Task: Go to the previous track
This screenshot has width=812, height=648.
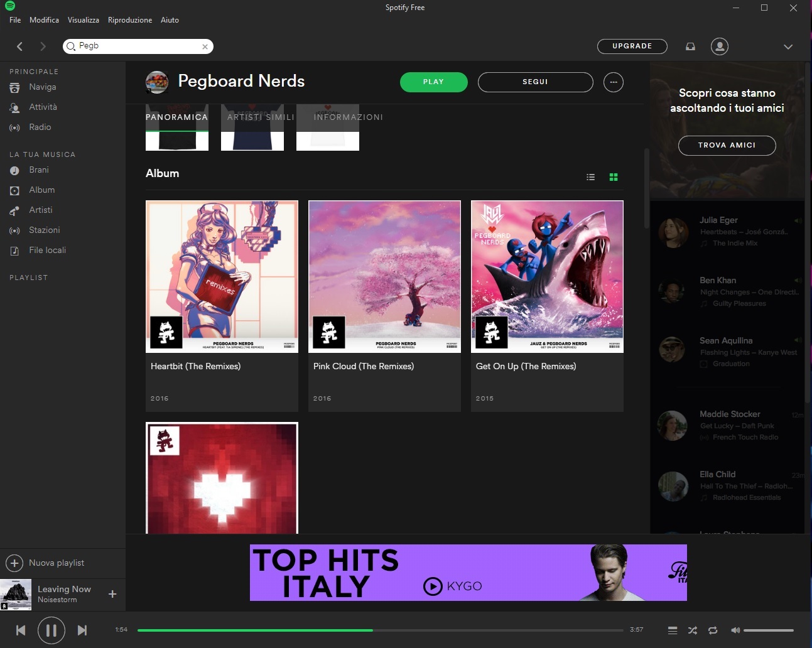Action: [21, 630]
